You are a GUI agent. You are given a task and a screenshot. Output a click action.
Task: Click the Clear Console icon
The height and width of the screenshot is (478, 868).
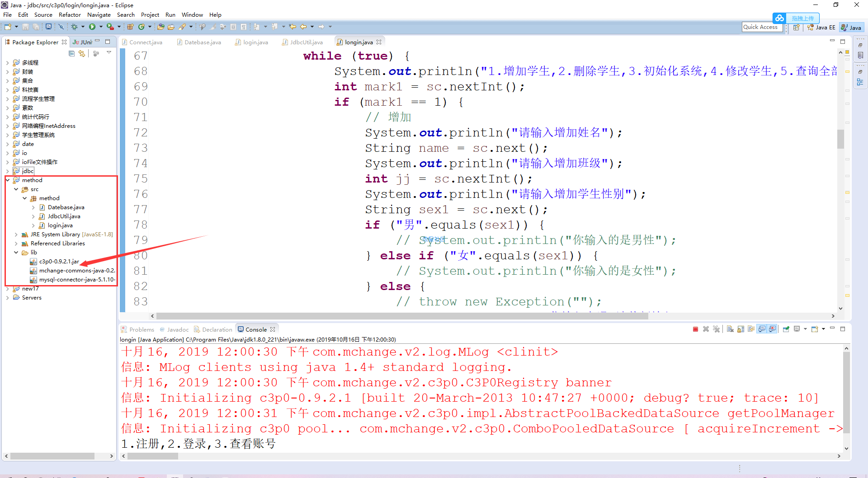[730, 329]
